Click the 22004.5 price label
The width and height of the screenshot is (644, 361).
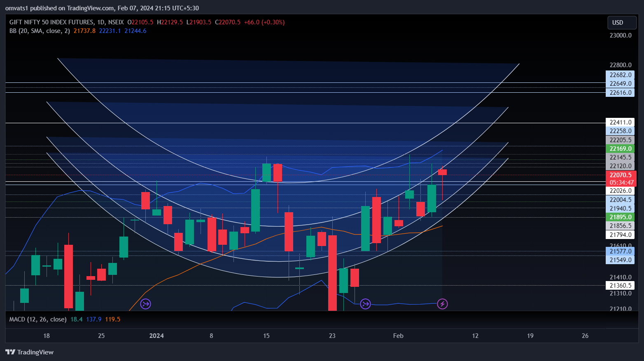coord(620,200)
